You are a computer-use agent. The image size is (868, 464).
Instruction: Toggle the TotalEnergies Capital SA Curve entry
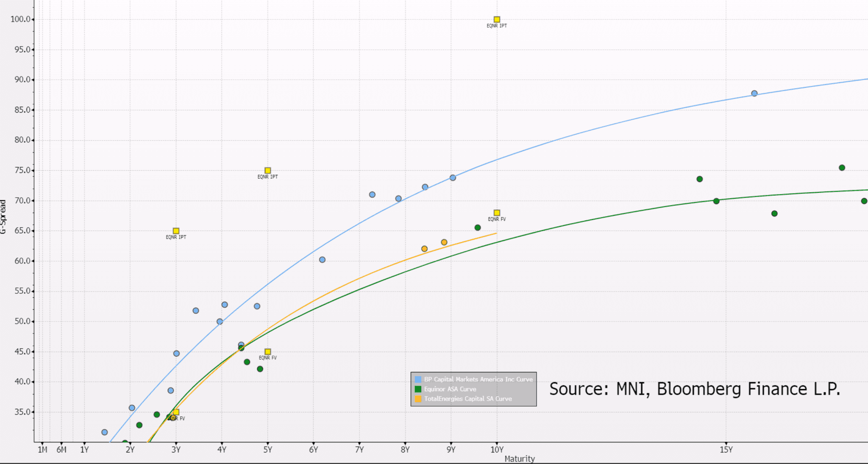coord(468,399)
